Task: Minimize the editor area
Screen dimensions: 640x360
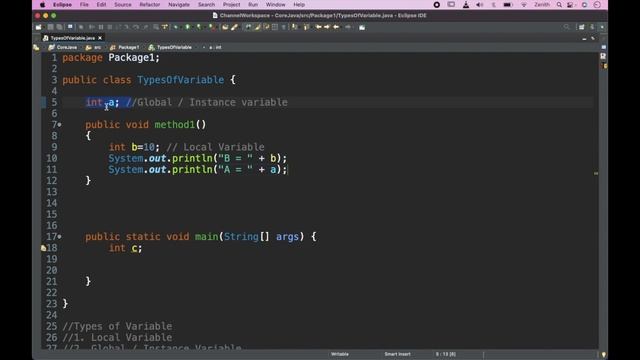Action: [584, 38]
